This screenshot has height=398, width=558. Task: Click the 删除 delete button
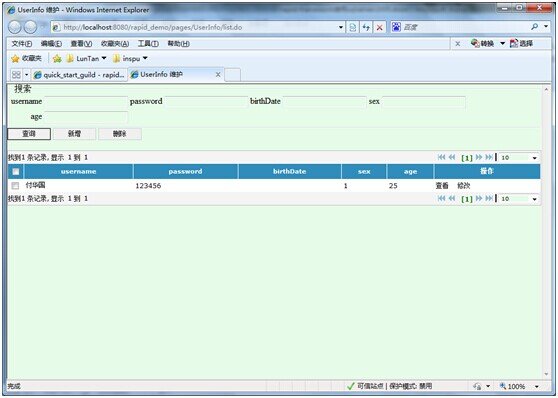pyautogui.click(x=120, y=134)
